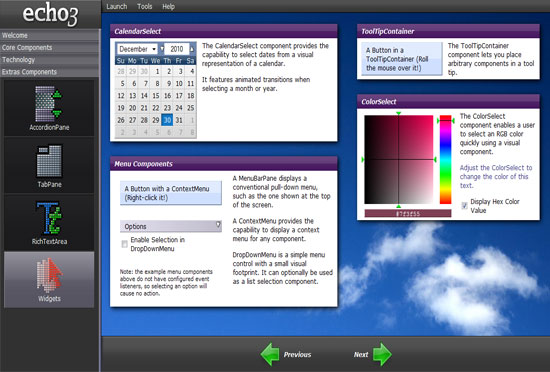Select day 31 in the calendar

[x=179, y=120]
